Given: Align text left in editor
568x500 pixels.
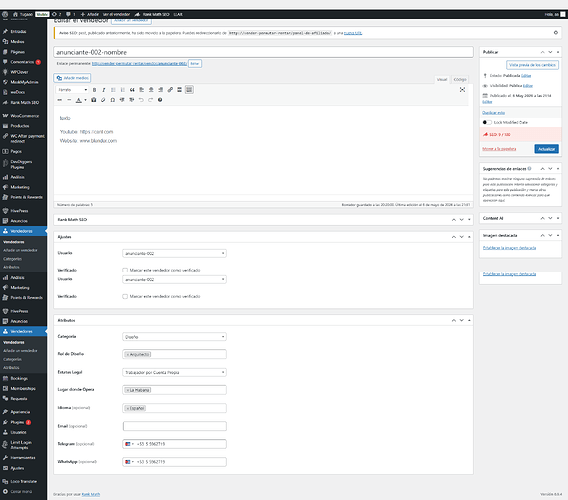Looking at the screenshot, I should [141, 90].
